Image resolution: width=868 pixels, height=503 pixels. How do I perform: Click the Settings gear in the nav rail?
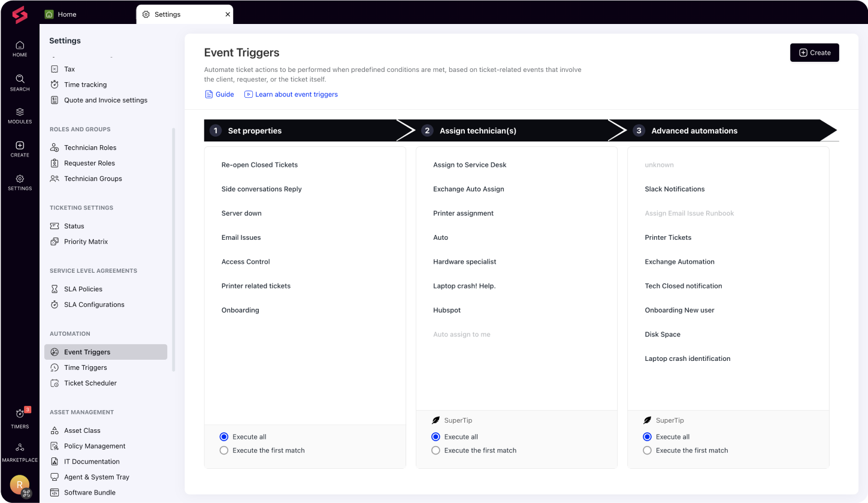19,180
